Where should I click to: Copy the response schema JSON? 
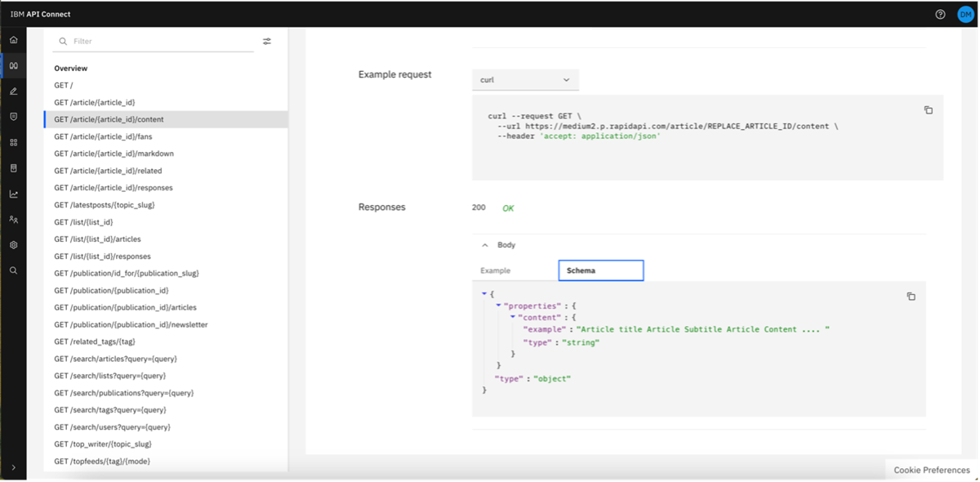coord(911,297)
